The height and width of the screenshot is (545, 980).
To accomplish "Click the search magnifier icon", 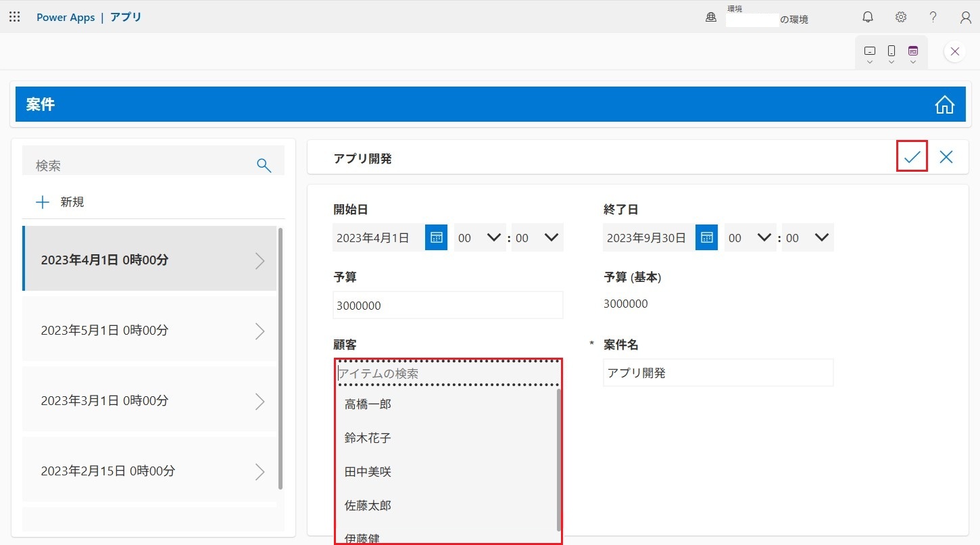I will (x=264, y=165).
